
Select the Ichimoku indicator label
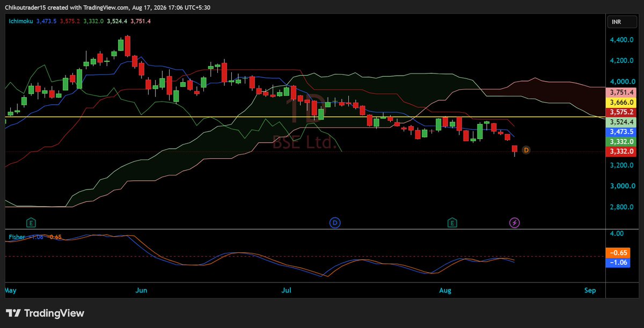21,21
